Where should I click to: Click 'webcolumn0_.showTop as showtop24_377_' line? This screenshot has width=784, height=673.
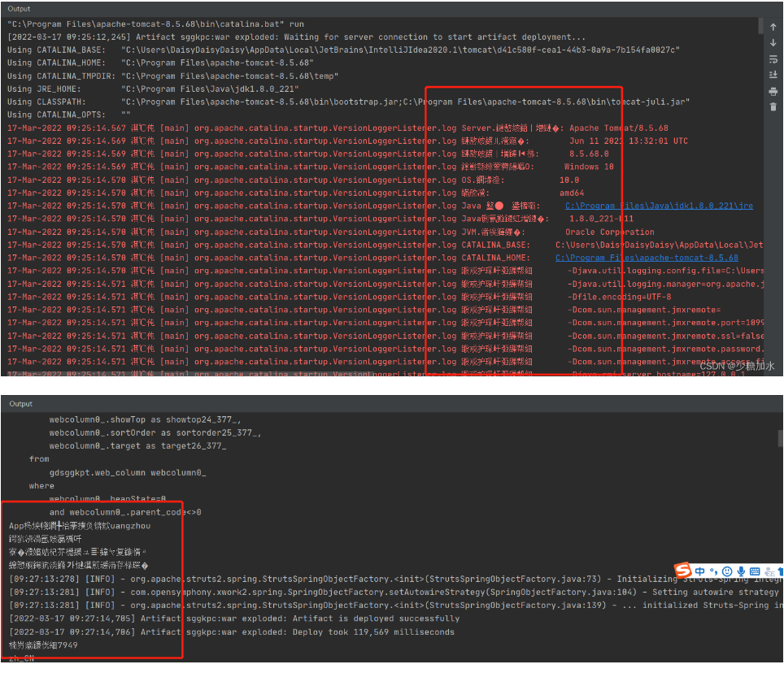tap(145, 419)
